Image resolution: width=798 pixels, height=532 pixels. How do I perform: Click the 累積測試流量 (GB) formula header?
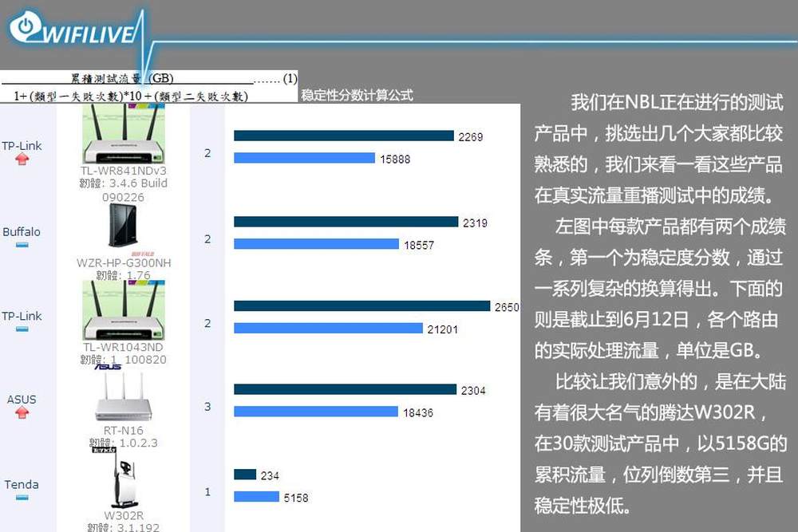pyautogui.click(x=121, y=78)
